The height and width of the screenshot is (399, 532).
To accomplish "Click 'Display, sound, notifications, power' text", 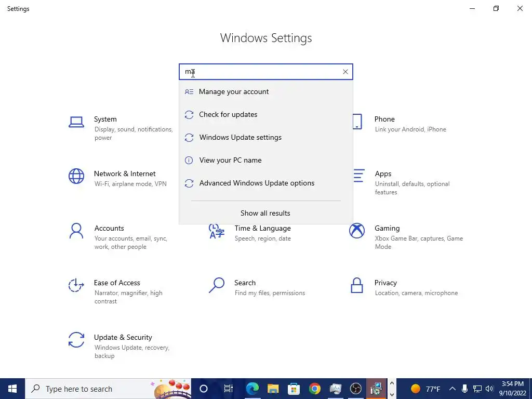I will point(134,134).
